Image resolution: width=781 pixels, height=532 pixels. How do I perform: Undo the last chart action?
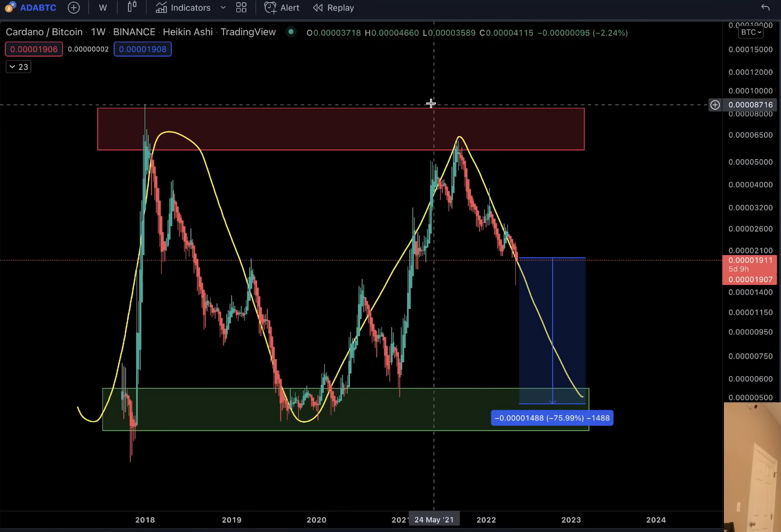click(765, 7)
